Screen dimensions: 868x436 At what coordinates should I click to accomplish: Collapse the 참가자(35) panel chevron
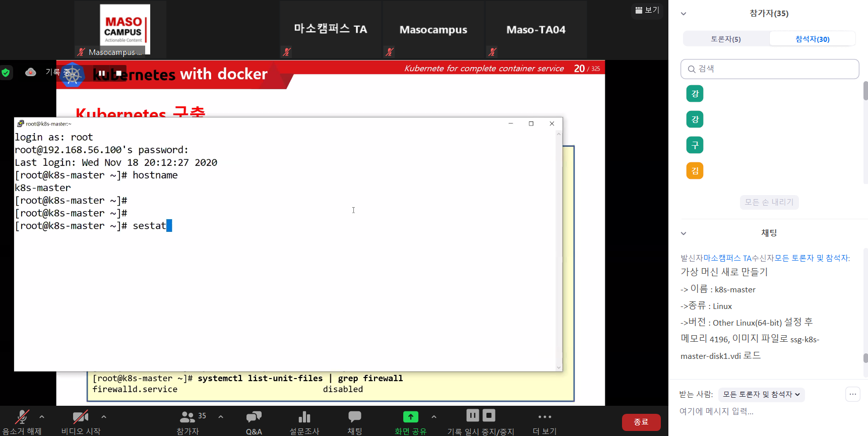(684, 14)
